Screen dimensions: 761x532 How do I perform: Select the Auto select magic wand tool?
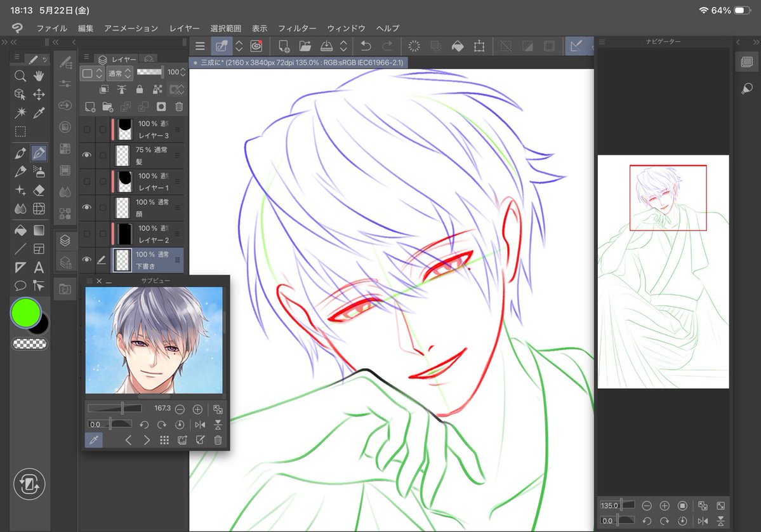[20, 112]
